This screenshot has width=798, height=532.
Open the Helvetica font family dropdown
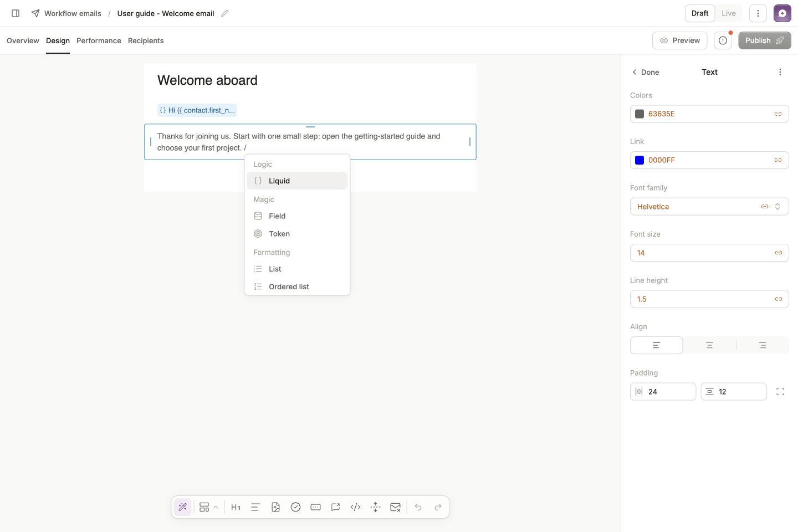pos(709,207)
